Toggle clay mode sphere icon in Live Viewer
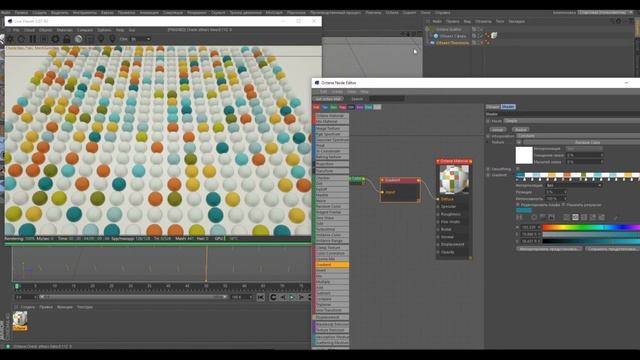 point(78,39)
